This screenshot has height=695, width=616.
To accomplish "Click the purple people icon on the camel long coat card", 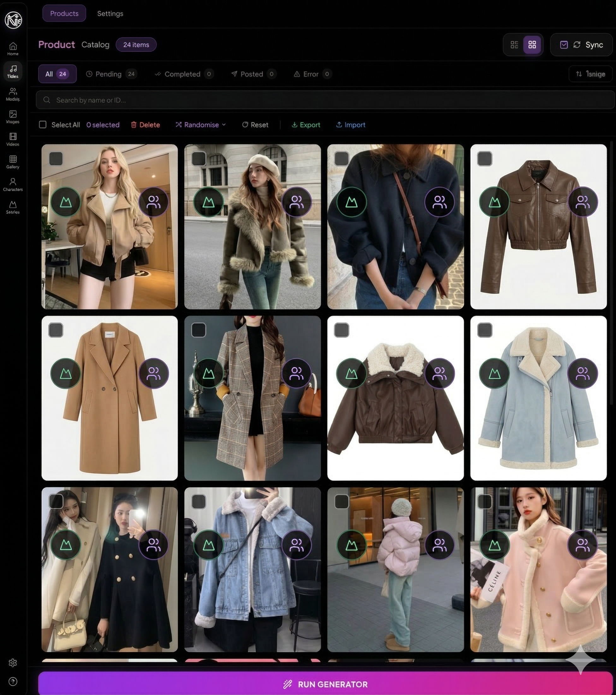I will (x=153, y=373).
